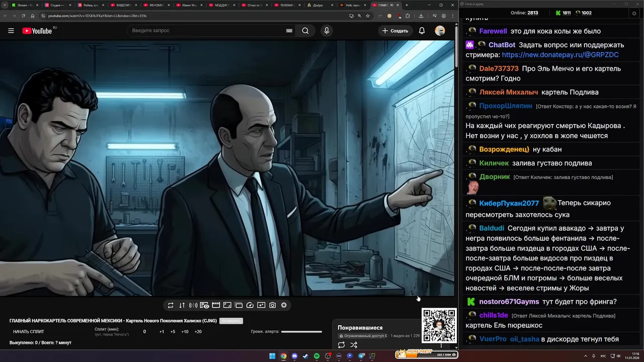Take a screenshot with camera icon
Image resolution: width=644 pixels, height=362 pixels.
pos(272,305)
